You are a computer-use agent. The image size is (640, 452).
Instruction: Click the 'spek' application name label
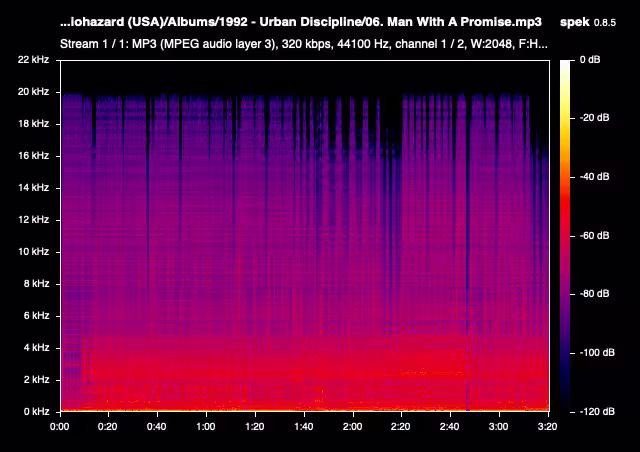pos(575,22)
